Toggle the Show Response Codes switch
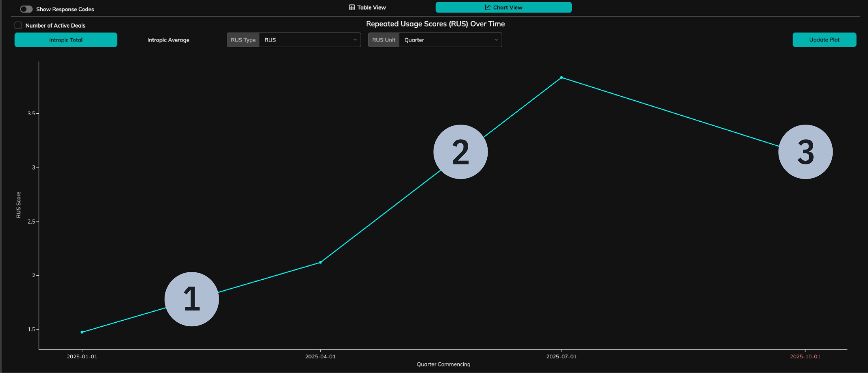This screenshot has height=373, width=868. tap(26, 9)
